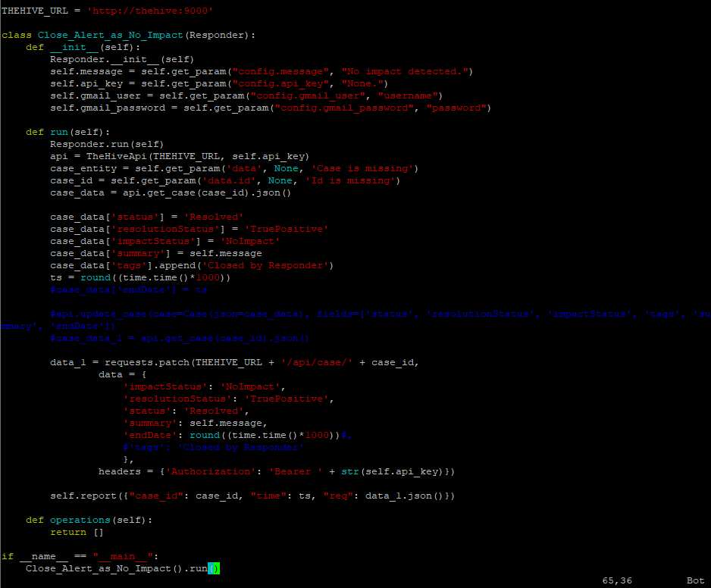711x588 pixels.
Task: Click requests.patch in data_1 assignment
Action: click(147, 363)
